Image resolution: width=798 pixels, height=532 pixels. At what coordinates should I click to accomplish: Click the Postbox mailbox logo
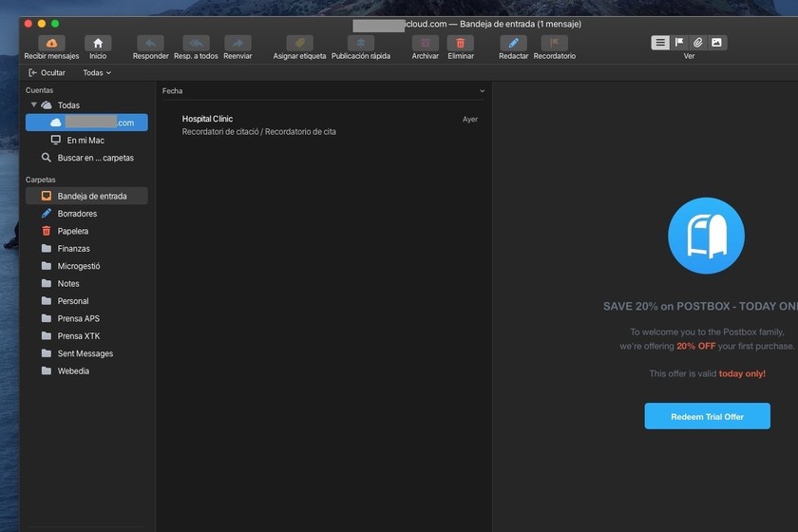pyautogui.click(x=707, y=236)
